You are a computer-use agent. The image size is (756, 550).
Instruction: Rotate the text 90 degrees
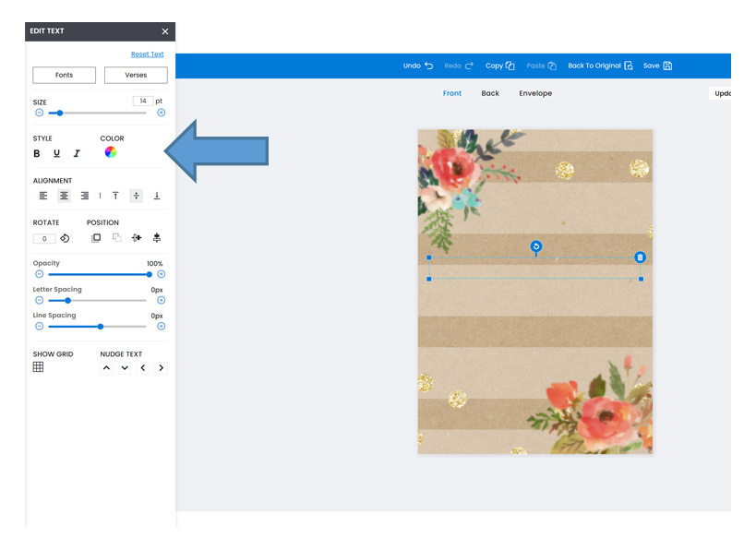(65, 236)
